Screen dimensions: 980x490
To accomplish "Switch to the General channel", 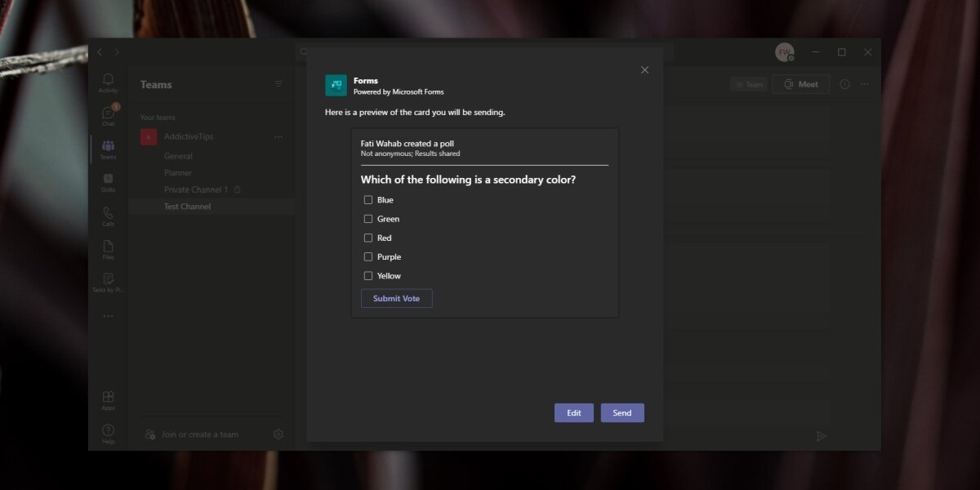I will coord(178,155).
